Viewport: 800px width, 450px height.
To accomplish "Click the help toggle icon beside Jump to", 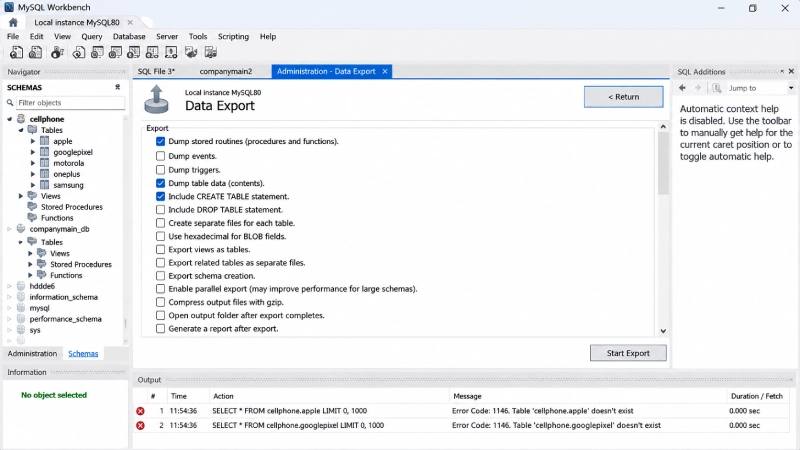I will point(717,88).
